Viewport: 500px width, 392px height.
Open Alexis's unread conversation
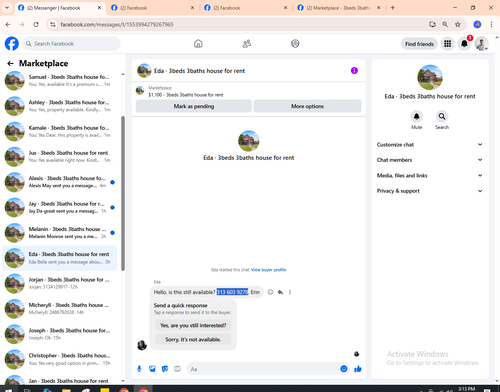pos(60,182)
